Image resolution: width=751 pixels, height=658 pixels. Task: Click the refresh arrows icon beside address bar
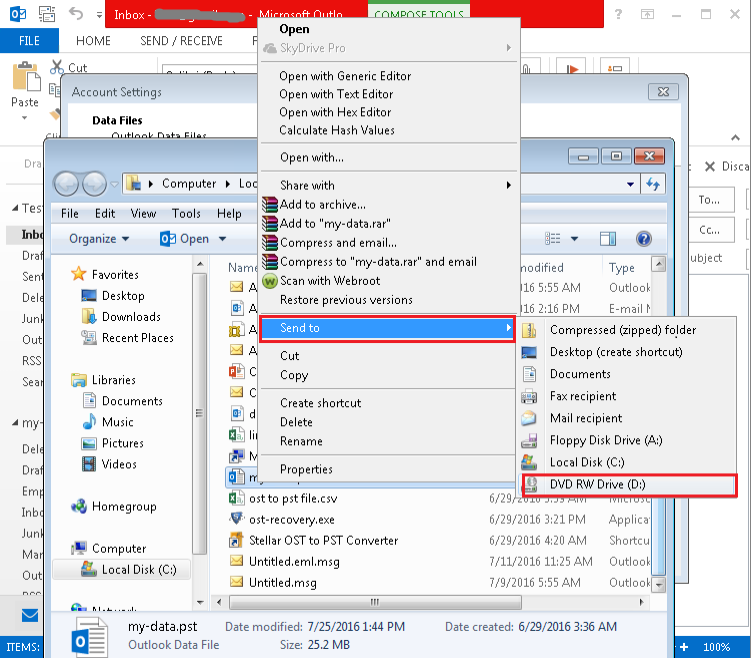[653, 184]
